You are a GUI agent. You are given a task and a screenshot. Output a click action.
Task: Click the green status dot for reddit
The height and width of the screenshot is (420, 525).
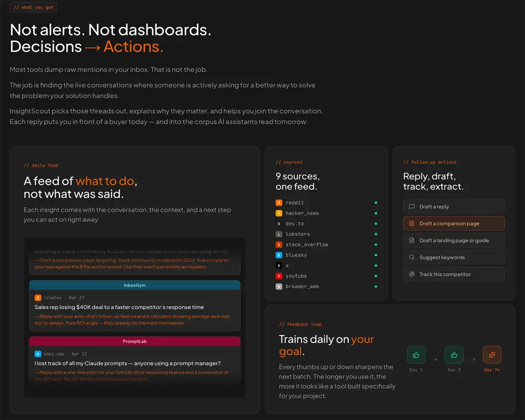[375, 203]
